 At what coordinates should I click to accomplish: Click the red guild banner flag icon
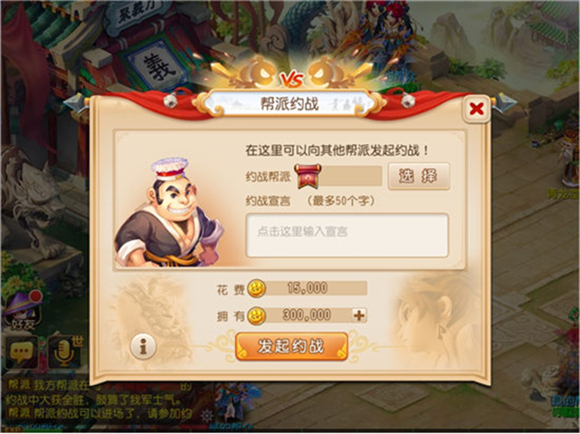tap(308, 176)
